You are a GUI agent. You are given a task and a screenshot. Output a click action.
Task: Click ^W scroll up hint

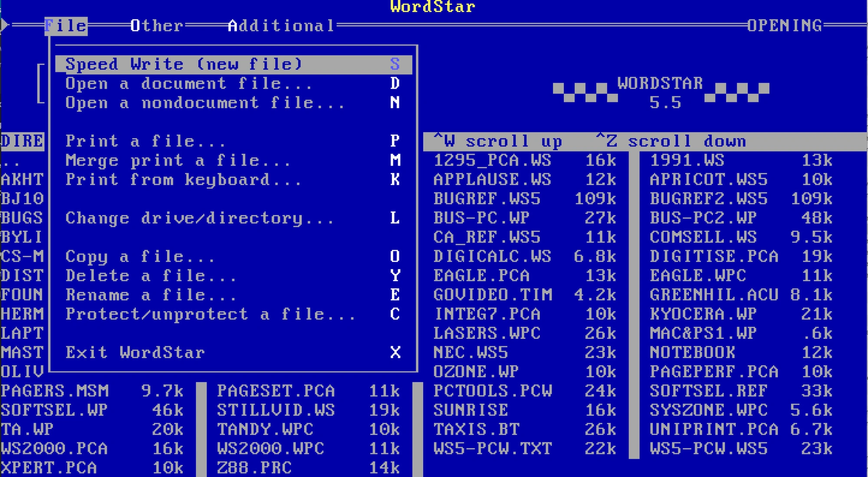pyautogui.click(x=498, y=141)
